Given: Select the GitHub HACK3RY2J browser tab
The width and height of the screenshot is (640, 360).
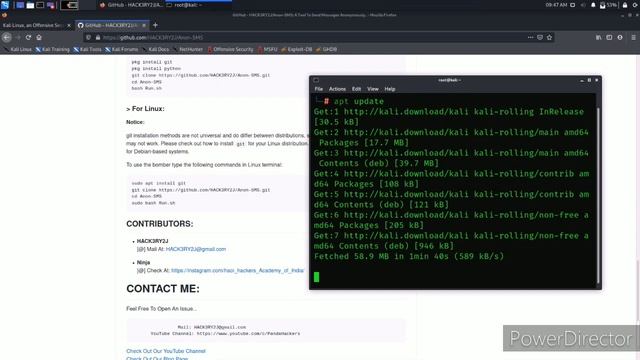Looking at the screenshot, I should pyautogui.click(x=112, y=25).
